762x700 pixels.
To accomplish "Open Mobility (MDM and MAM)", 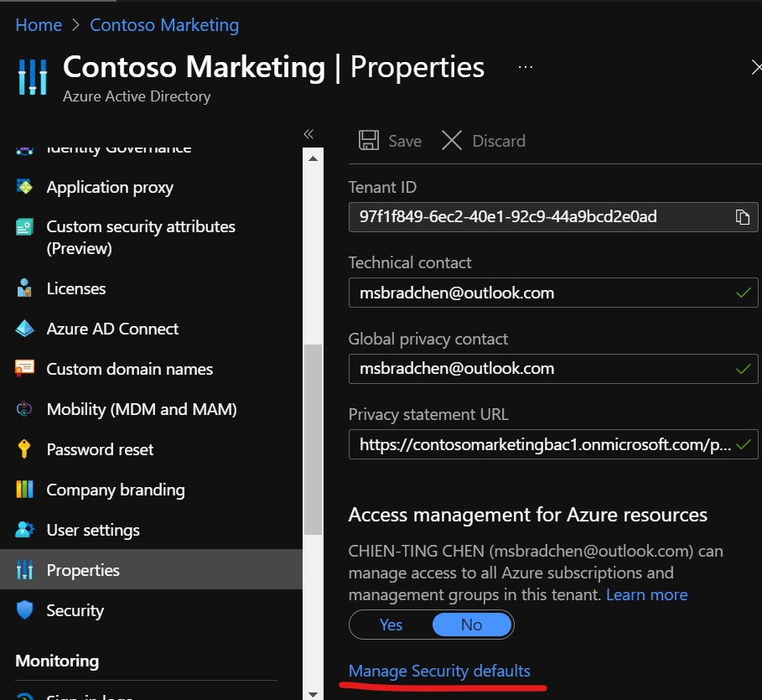I will tap(142, 409).
